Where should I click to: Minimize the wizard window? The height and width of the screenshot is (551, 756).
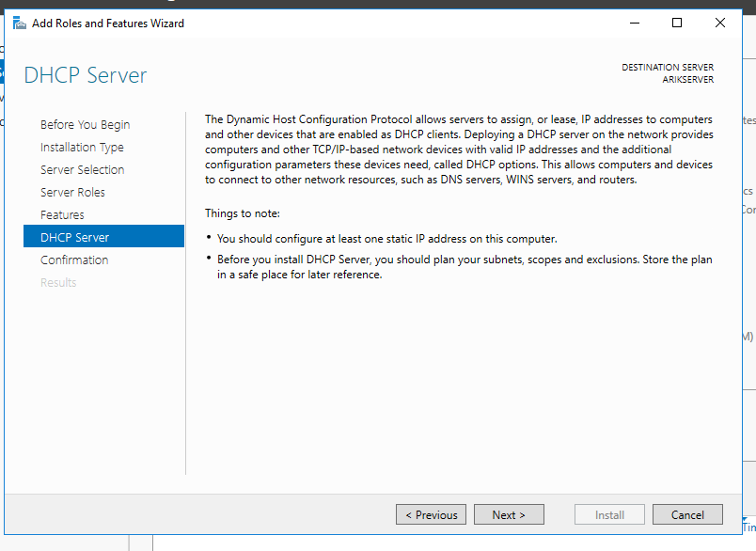pos(635,24)
